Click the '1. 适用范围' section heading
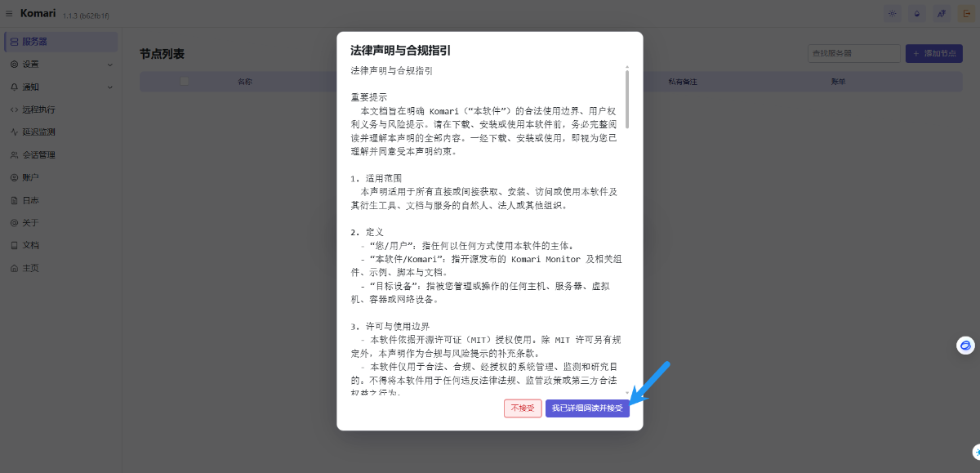980x473 pixels. coord(376,178)
